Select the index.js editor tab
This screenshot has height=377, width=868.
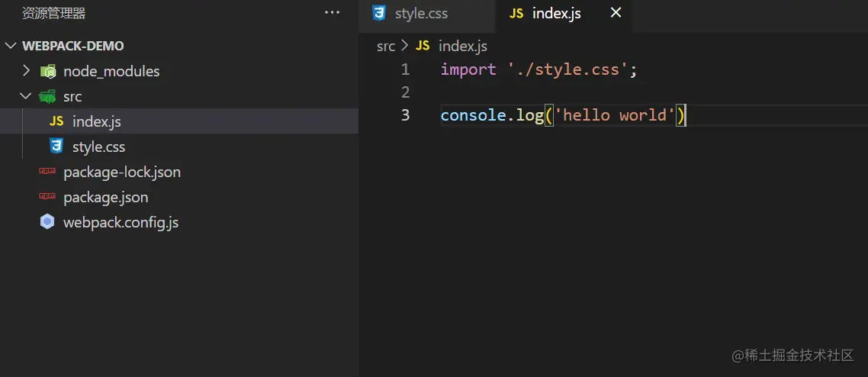pos(556,14)
